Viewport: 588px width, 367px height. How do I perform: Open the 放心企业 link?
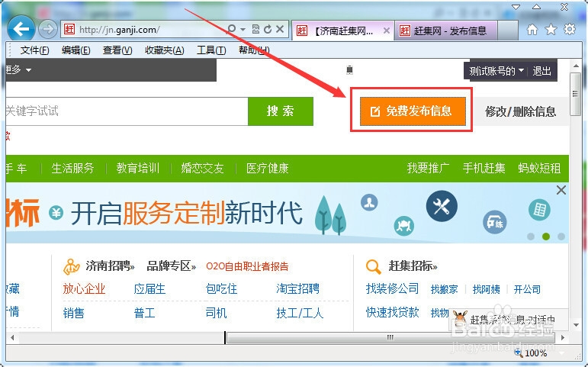click(x=84, y=289)
